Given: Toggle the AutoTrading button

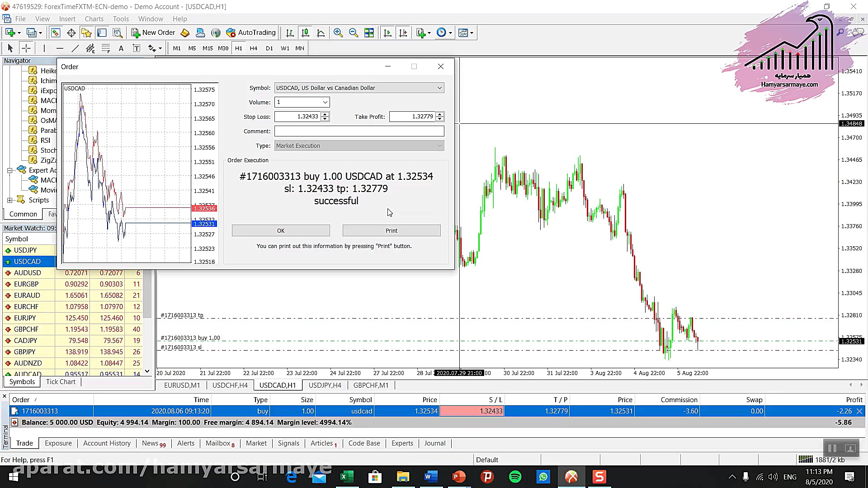Looking at the screenshot, I should point(251,33).
